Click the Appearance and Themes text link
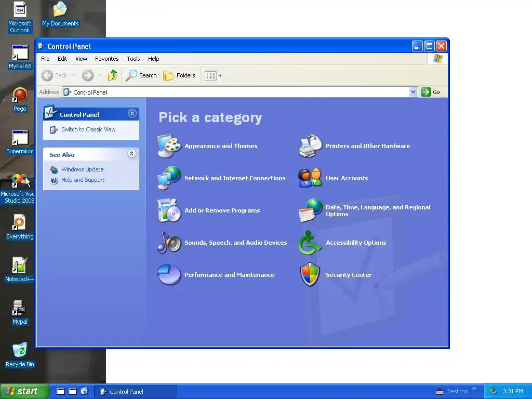Image resolution: width=532 pixels, height=399 pixels. 221,146
